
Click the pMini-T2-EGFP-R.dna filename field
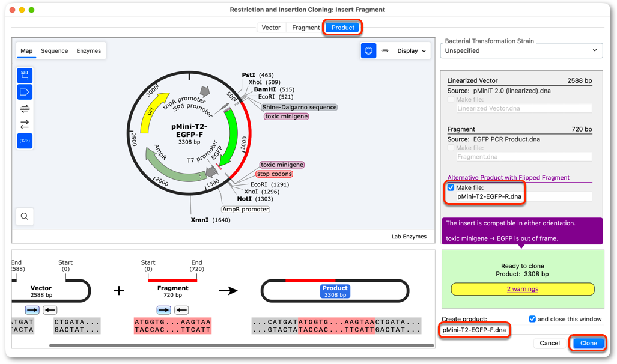point(524,196)
